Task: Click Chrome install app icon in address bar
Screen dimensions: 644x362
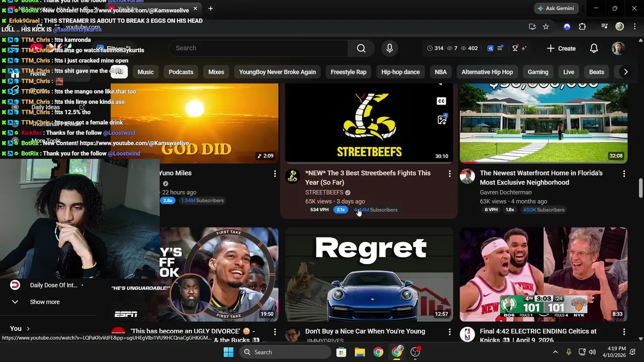Action: [532, 27]
